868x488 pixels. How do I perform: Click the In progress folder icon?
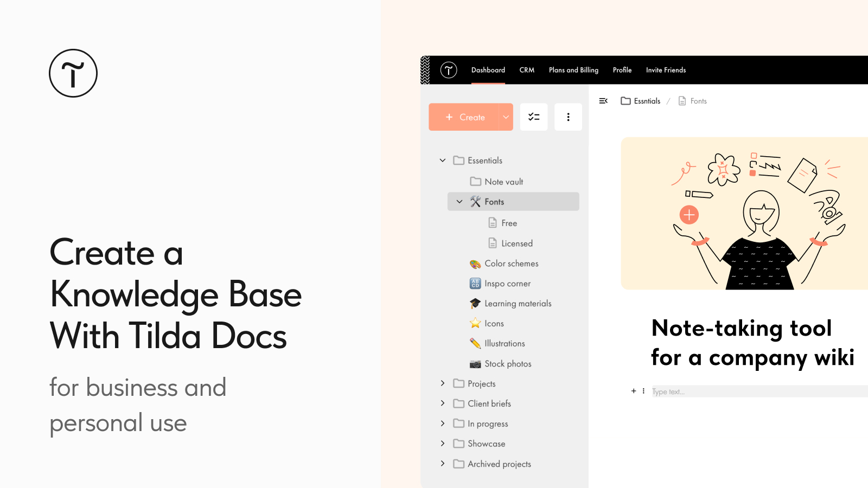coord(459,423)
